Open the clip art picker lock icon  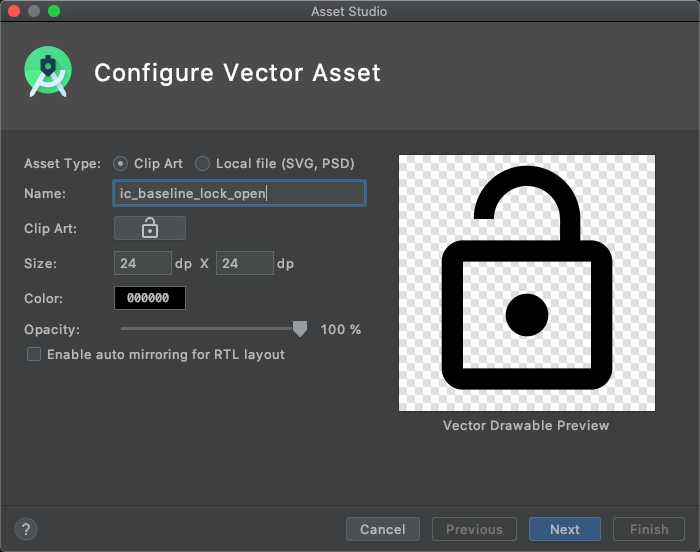coord(150,228)
